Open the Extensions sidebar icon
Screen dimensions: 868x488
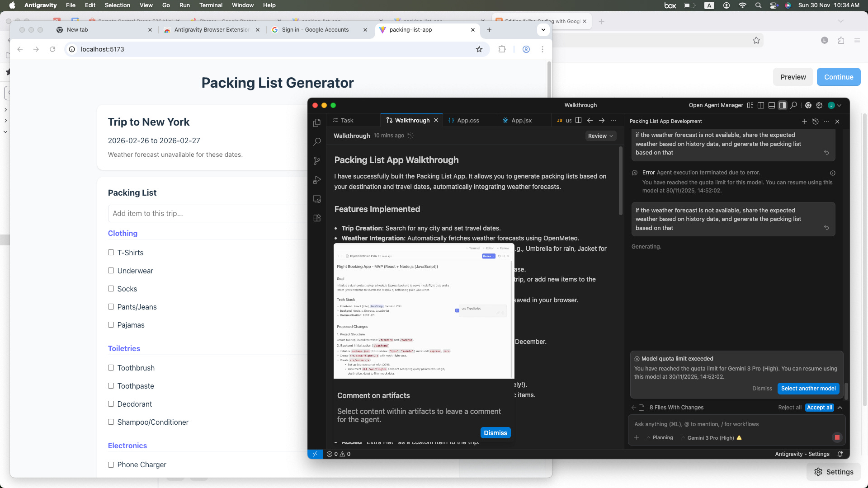pyautogui.click(x=317, y=218)
